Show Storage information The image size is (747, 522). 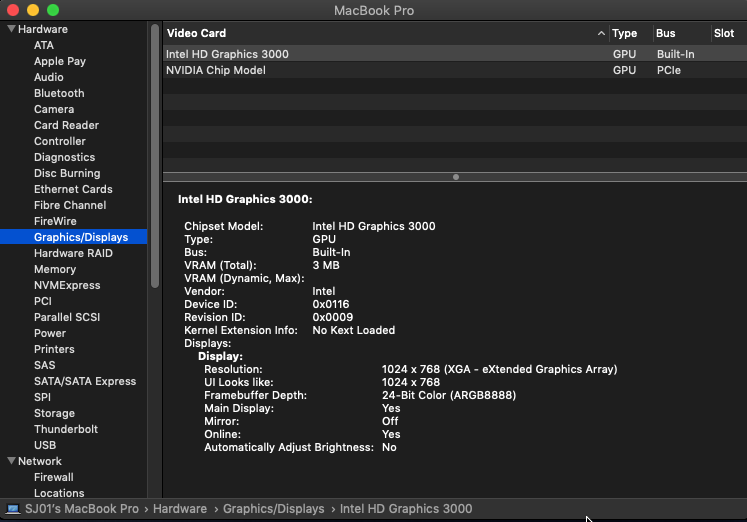(54, 413)
